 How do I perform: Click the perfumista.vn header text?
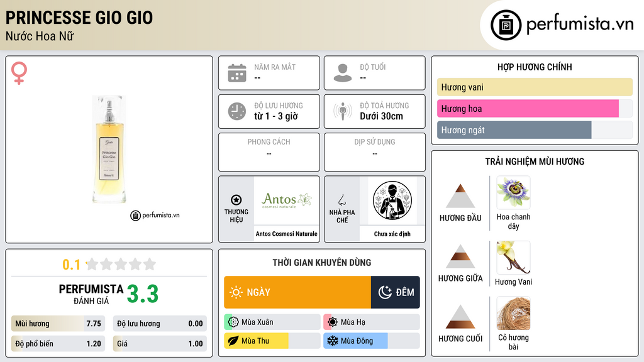pyautogui.click(x=580, y=24)
